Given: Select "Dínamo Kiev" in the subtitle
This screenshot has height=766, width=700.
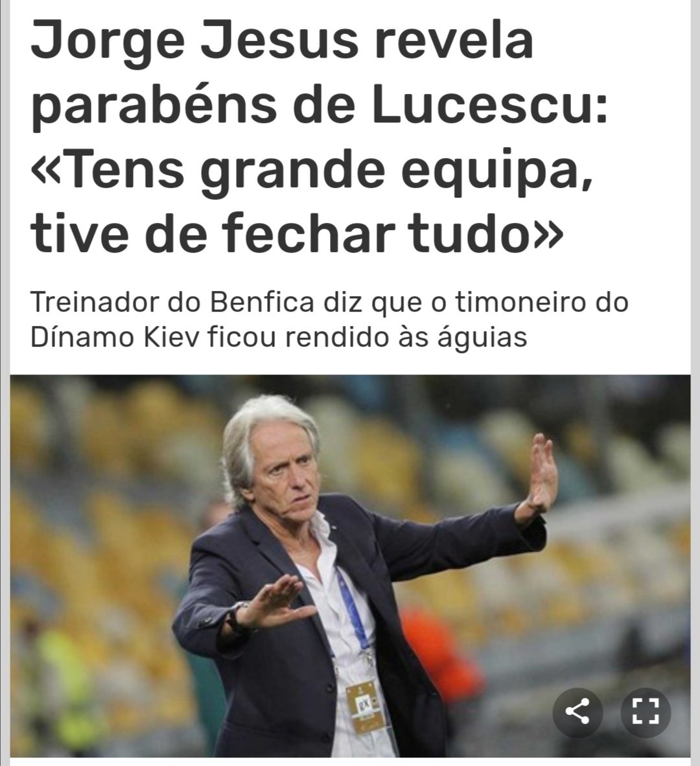Looking at the screenshot, I should pyautogui.click(x=115, y=337).
